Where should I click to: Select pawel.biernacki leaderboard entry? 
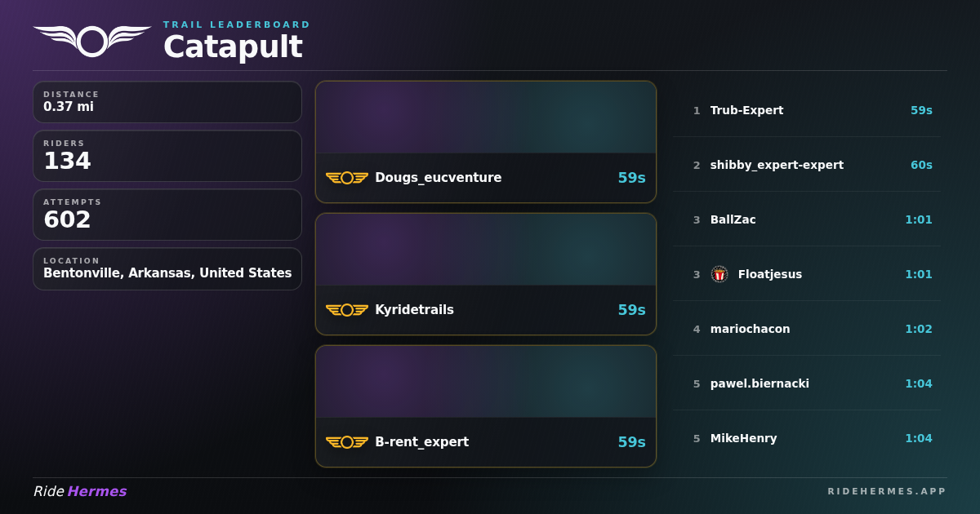(807, 383)
